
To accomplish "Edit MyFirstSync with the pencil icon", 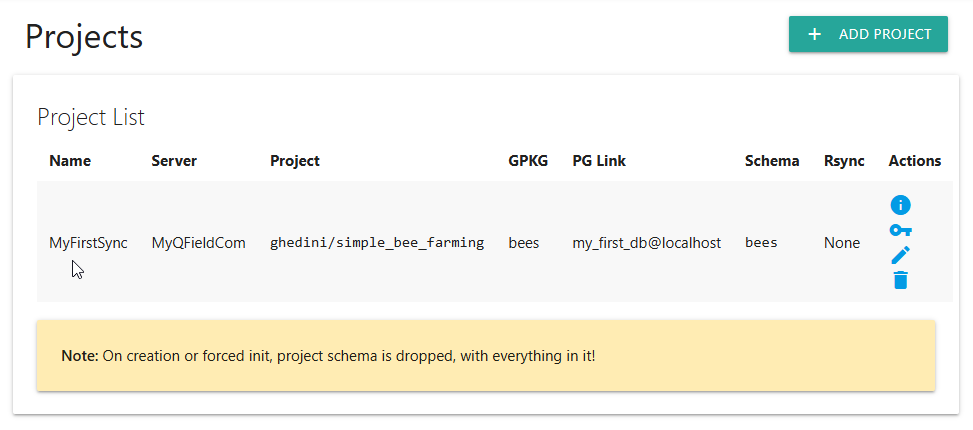I will (900, 255).
